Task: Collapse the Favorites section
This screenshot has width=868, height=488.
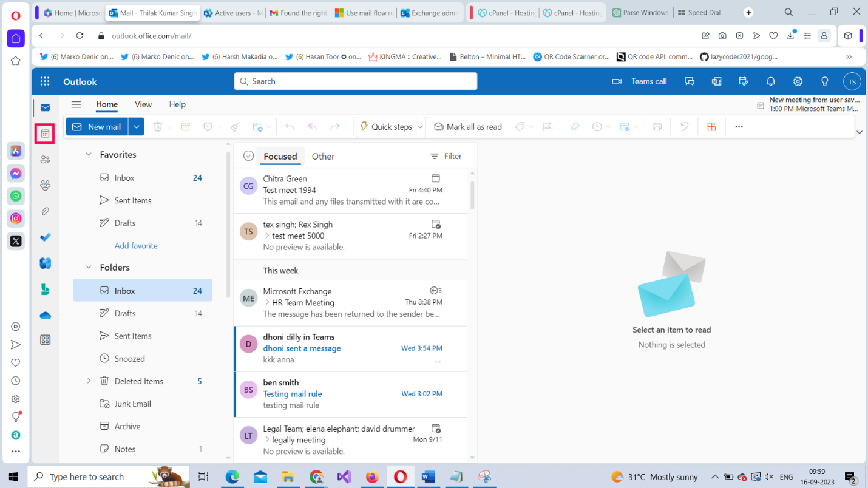Action: pyautogui.click(x=89, y=155)
